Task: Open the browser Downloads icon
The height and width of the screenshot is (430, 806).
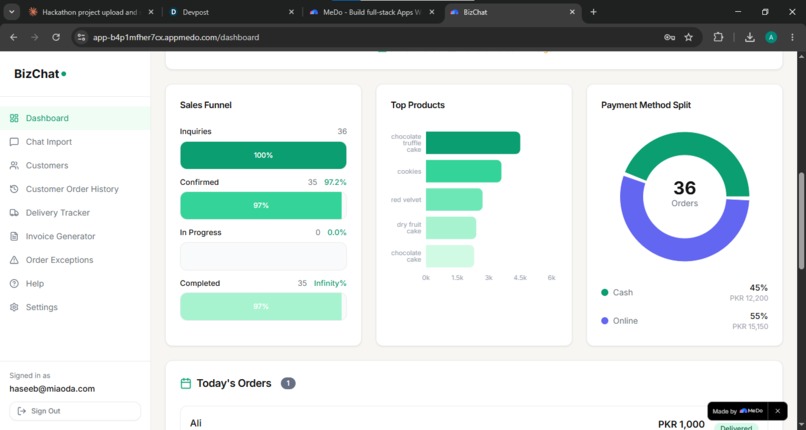Action: pos(749,37)
